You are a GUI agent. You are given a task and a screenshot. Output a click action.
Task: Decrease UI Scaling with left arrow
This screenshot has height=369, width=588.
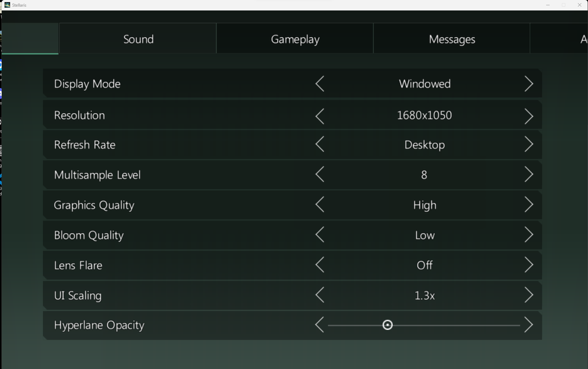click(x=320, y=295)
